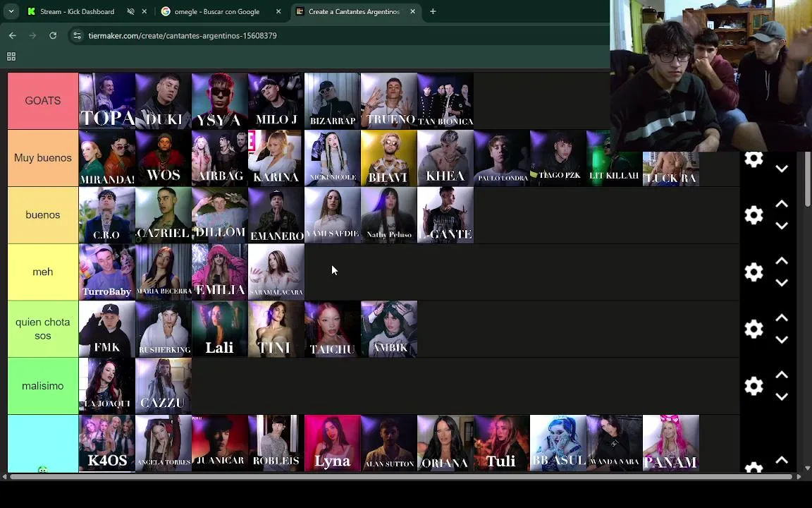This screenshot has width=812, height=508.
Task: Move malisimo tier down with chevron
Action: coord(782,397)
